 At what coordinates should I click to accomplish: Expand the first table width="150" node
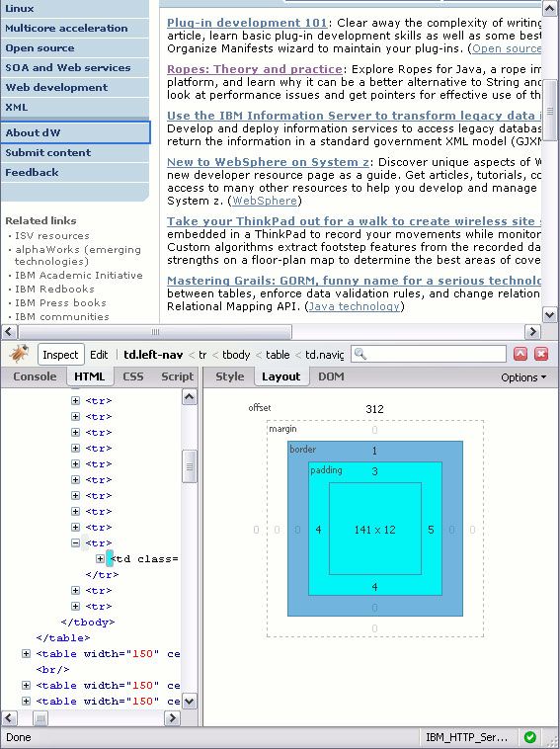27,653
